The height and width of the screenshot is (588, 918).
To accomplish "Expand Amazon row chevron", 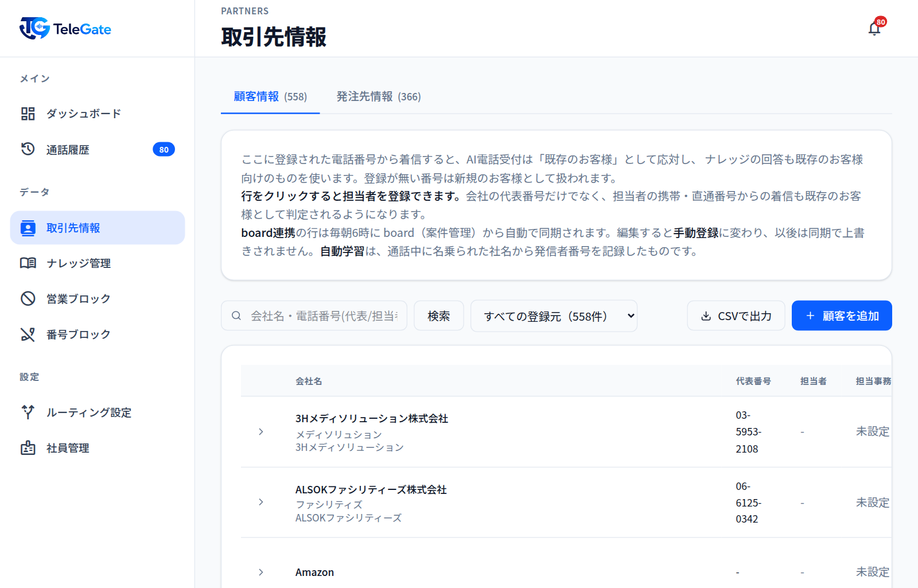I will (261, 572).
